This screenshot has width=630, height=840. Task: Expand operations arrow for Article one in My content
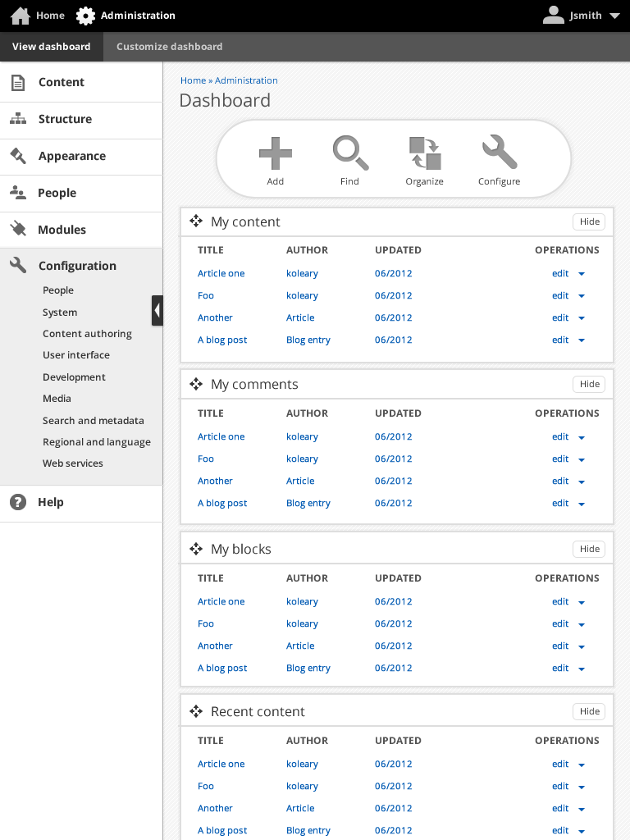coord(582,274)
